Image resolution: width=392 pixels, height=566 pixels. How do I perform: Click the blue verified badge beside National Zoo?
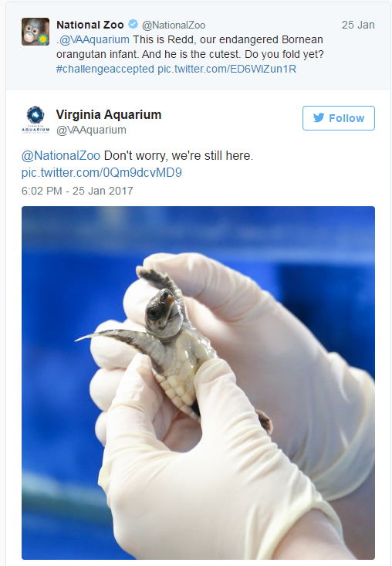click(133, 25)
